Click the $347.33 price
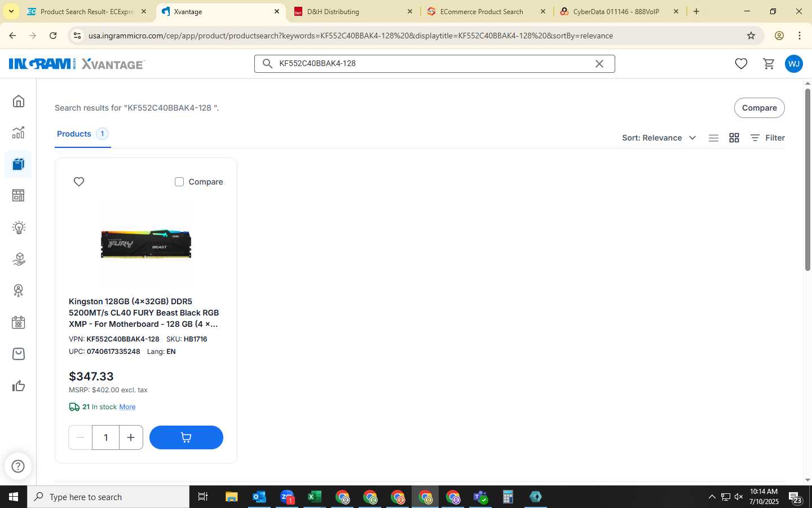 point(91,376)
